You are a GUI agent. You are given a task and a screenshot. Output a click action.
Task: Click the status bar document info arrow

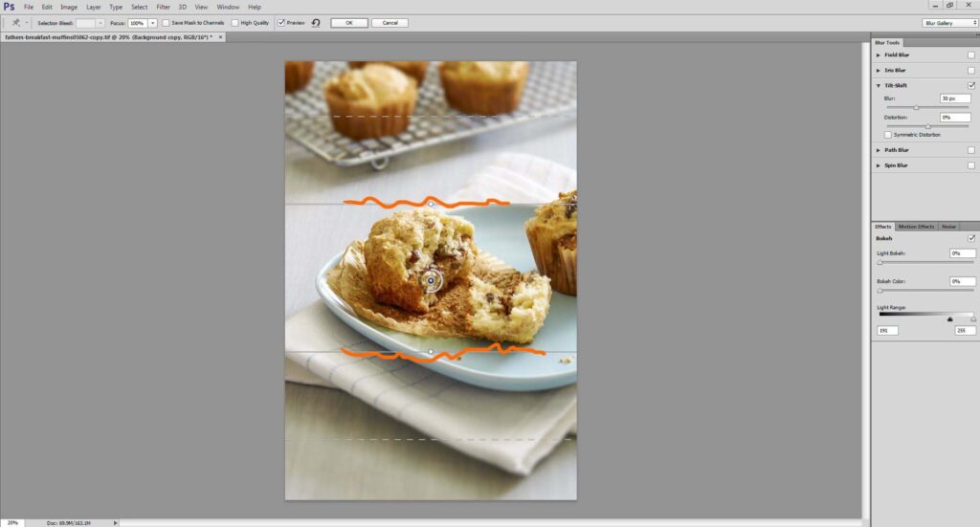point(116,522)
